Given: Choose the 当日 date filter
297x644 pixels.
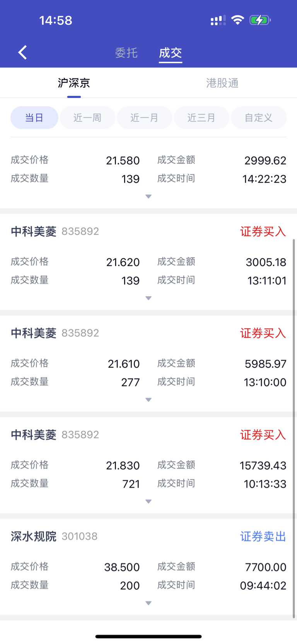Looking at the screenshot, I should tap(34, 118).
